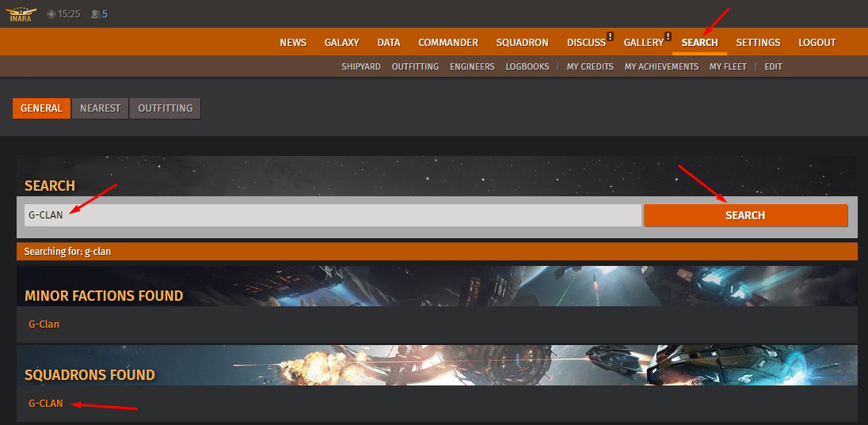The width and height of the screenshot is (868, 425).
Task: Click the game clock icon beside 15:25
Action: click(x=51, y=14)
